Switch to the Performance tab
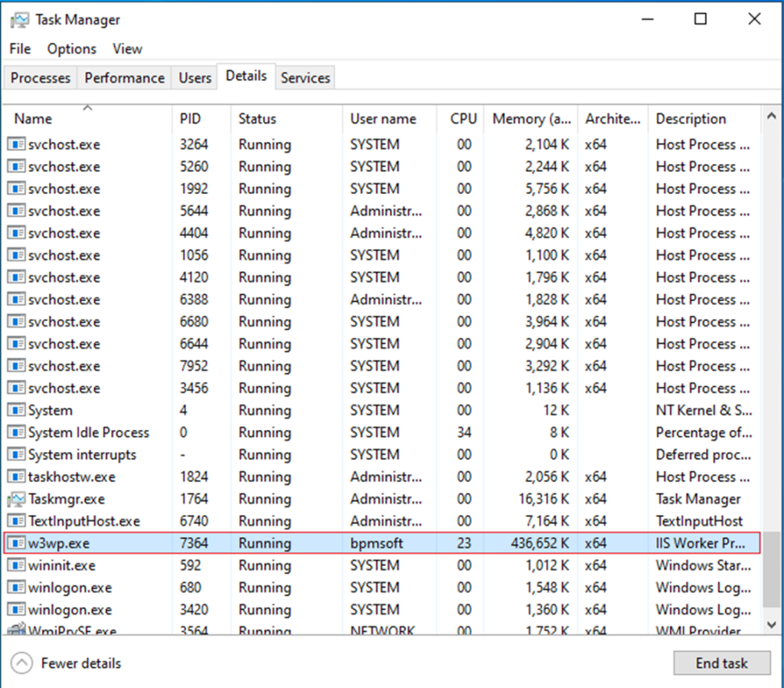 tap(125, 78)
